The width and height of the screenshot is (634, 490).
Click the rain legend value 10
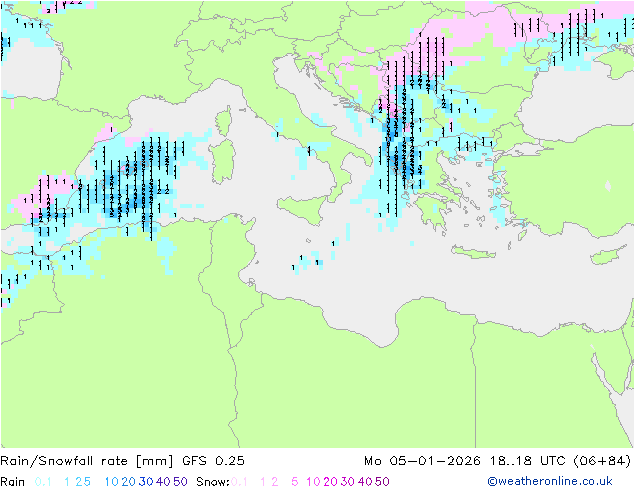(112, 482)
